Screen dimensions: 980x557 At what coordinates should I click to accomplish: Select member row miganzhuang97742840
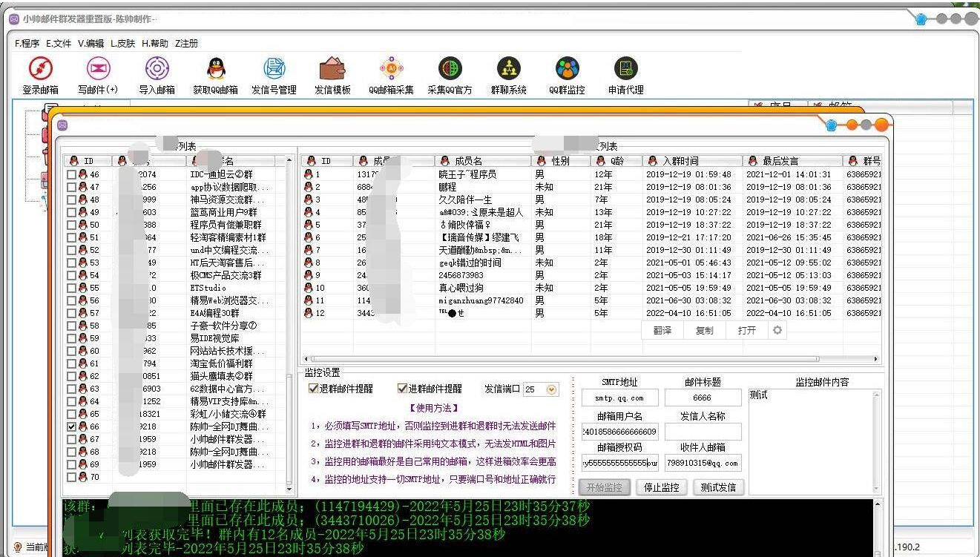click(x=591, y=300)
